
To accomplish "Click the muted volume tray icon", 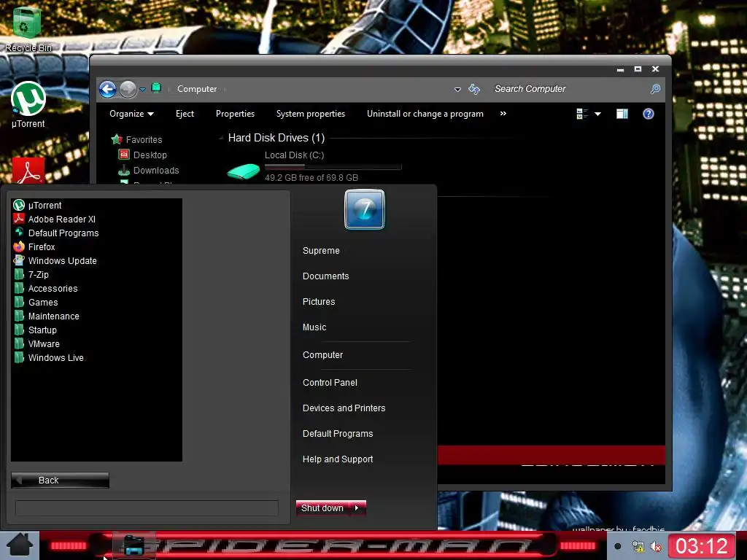I will (656, 547).
